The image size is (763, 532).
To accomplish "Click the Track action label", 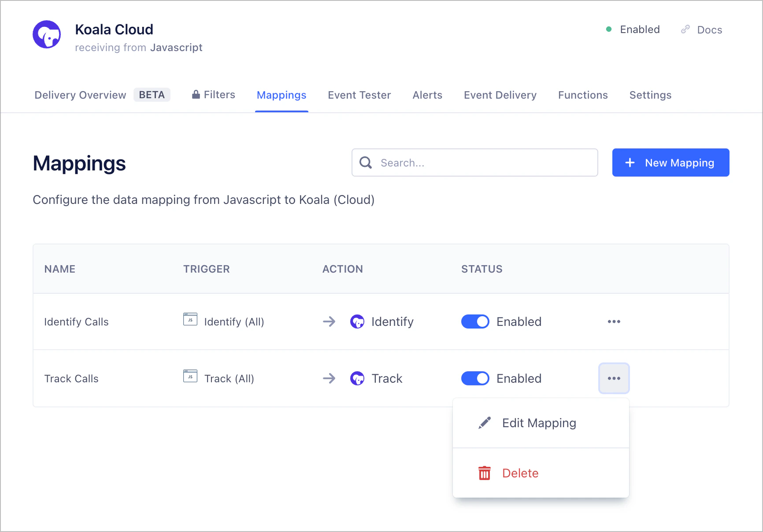I will [x=387, y=379].
